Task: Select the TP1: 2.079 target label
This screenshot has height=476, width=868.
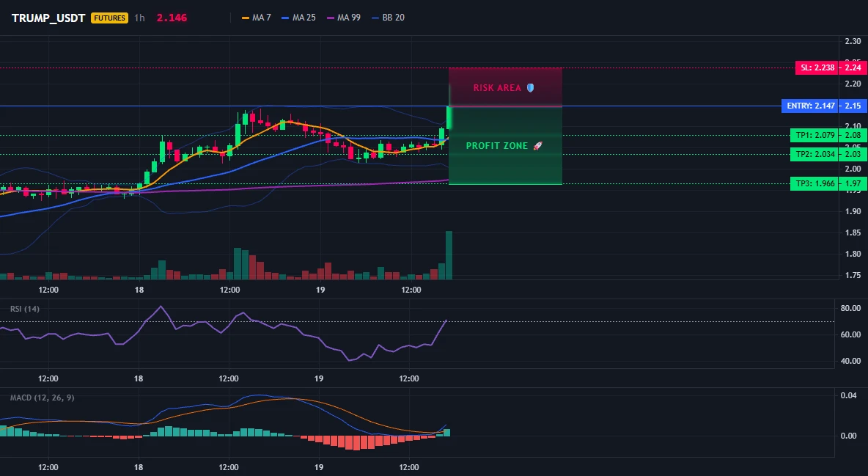Action: [x=814, y=135]
